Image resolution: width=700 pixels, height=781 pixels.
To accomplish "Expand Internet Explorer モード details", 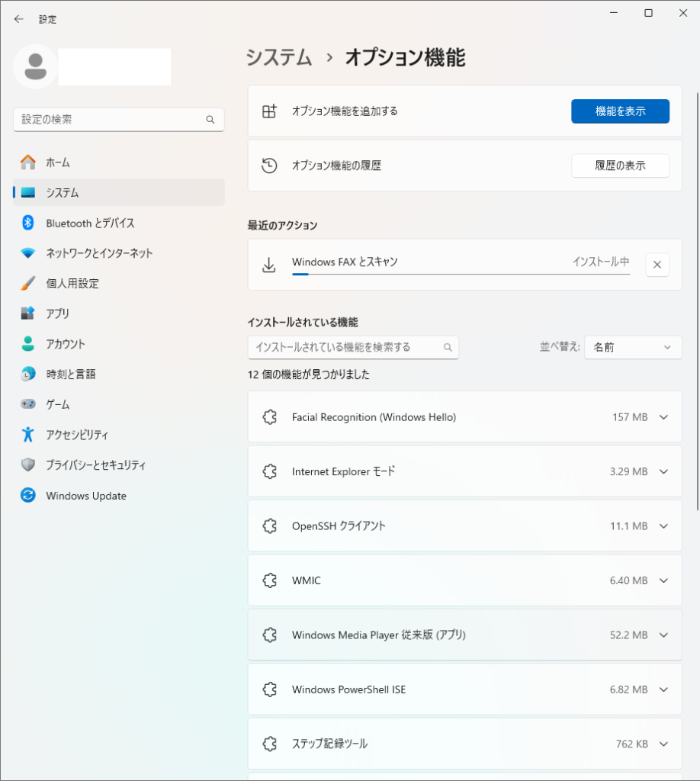I will pos(663,471).
